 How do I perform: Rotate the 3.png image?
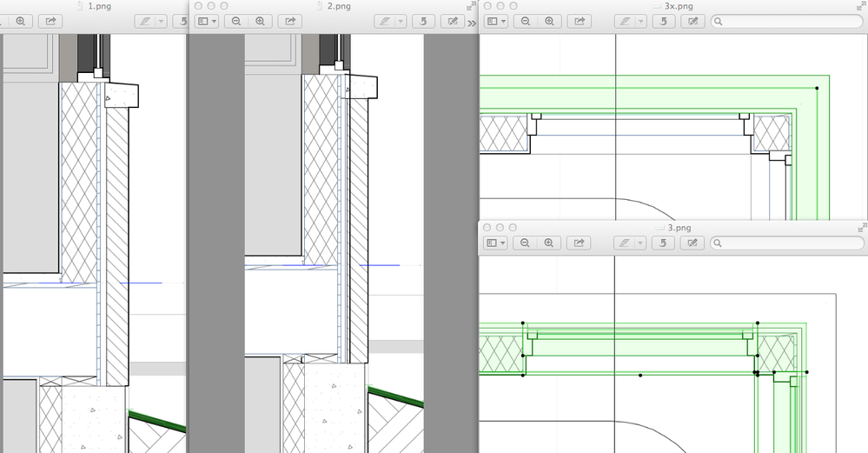click(x=665, y=243)
